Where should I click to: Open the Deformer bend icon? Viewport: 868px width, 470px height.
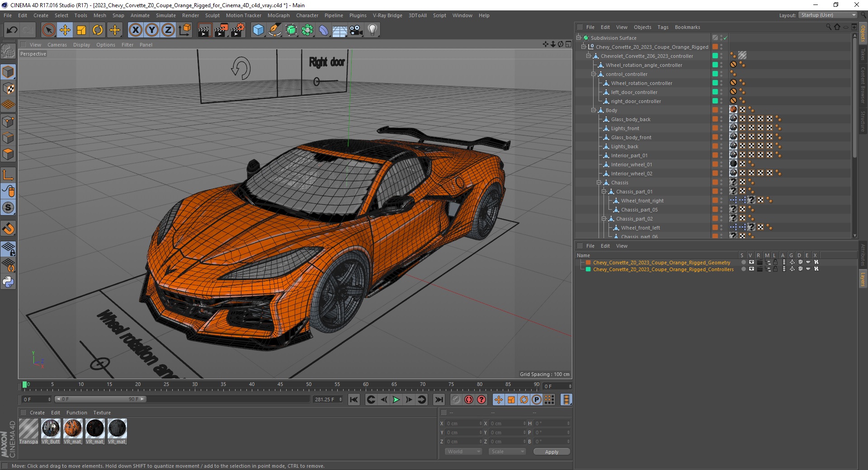click(x=324, y=30)
